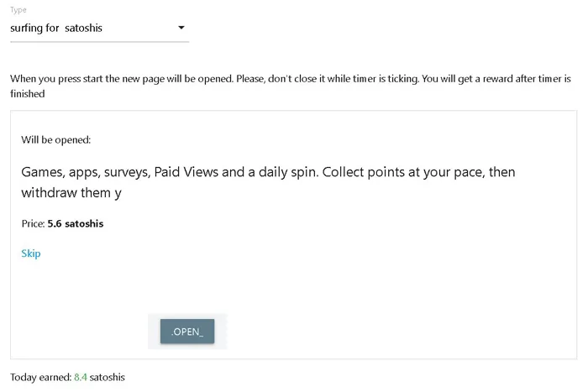This screenshot has height=392, width=588.
Task: Click 'satoshis' in the Type selector
Action: tap(83, 28)
